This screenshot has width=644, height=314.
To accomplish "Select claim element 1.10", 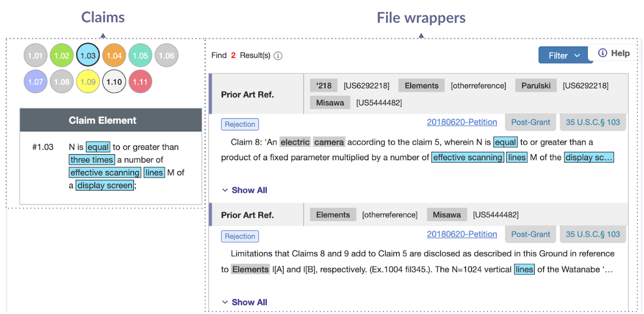I will (x=114, y=81).
